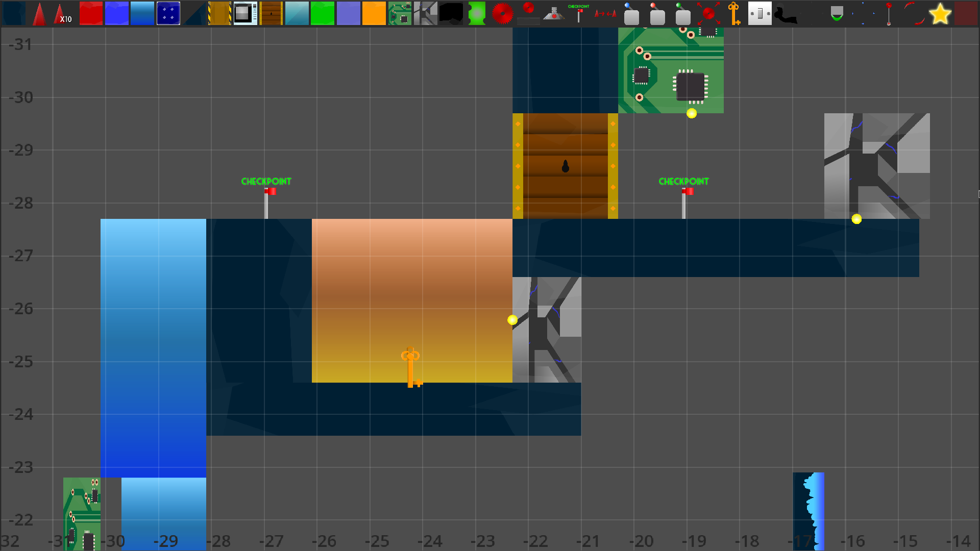
Task: Select the moving spikes tool
Action: coord(605,14)
